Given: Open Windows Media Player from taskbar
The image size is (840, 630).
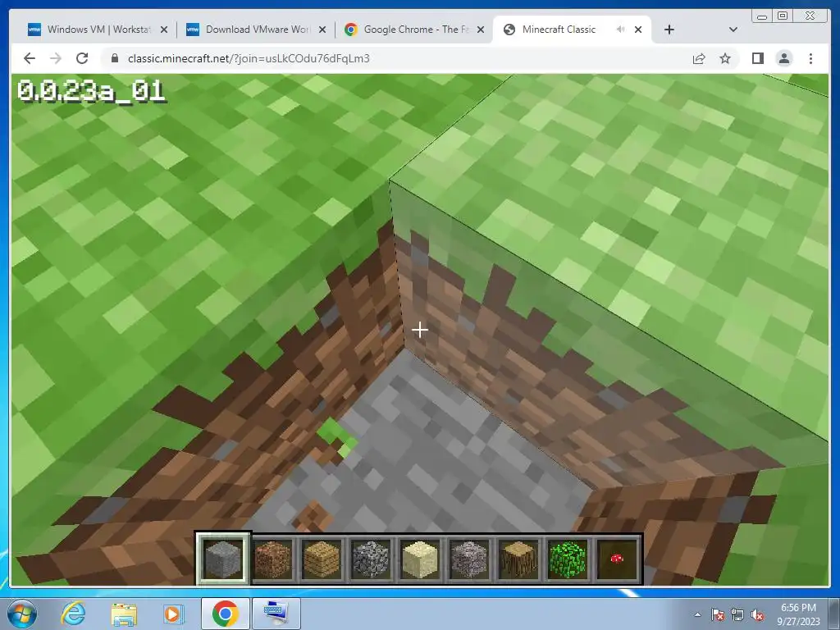Looking at the screenshot, I should click(173, 614).
